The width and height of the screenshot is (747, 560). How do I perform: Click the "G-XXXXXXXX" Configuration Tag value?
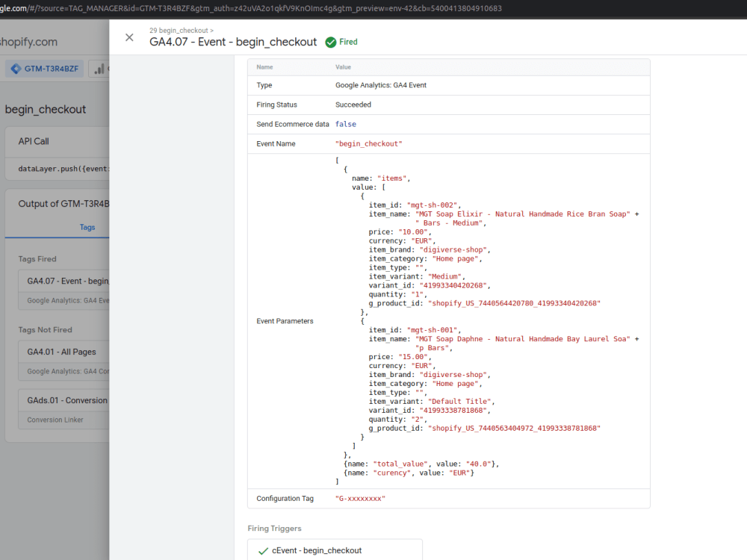[360, 499]
